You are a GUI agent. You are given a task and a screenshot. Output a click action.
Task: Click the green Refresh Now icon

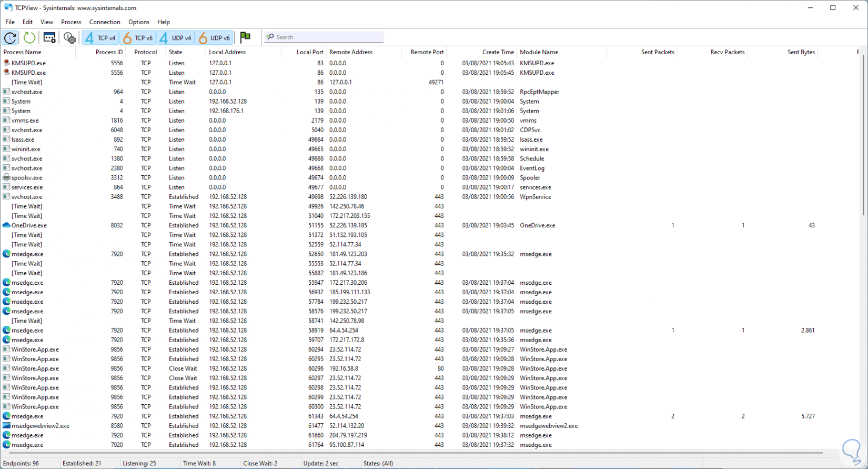(x=29, y=37)
